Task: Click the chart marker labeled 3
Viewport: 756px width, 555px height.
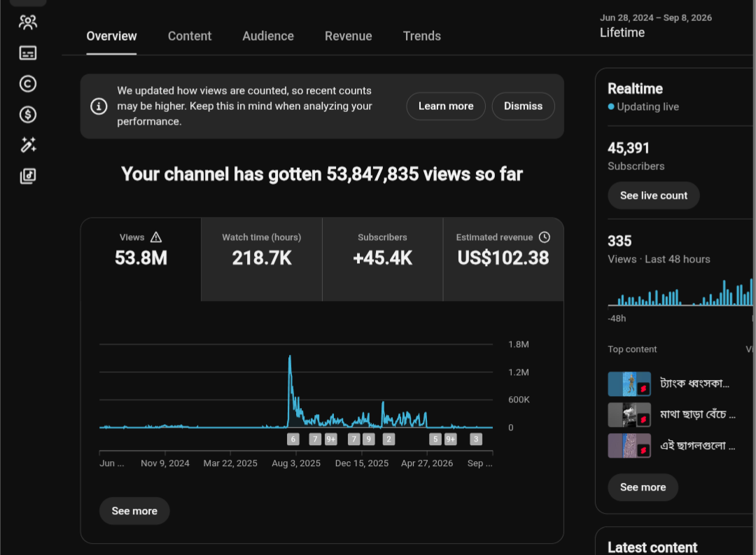Action: point(476,439)
